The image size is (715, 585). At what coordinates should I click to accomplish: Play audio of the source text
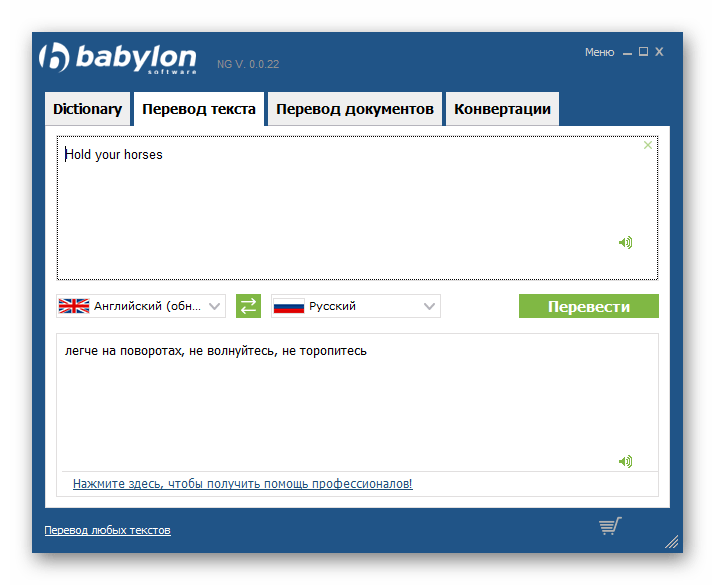tap(626, 243)
